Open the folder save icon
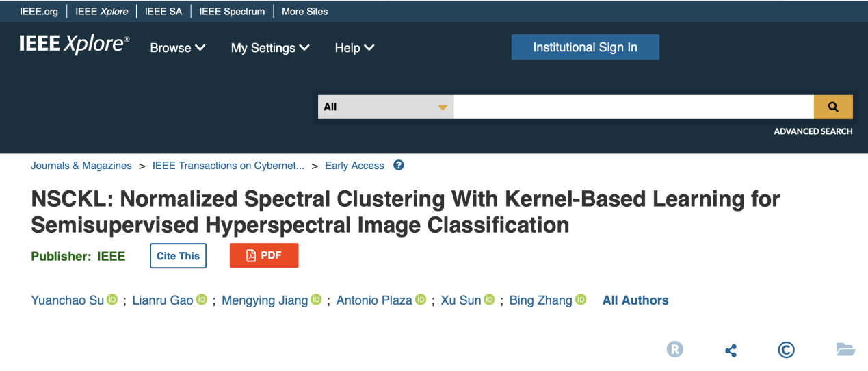868x371 pixels. (x=845, y=350)
